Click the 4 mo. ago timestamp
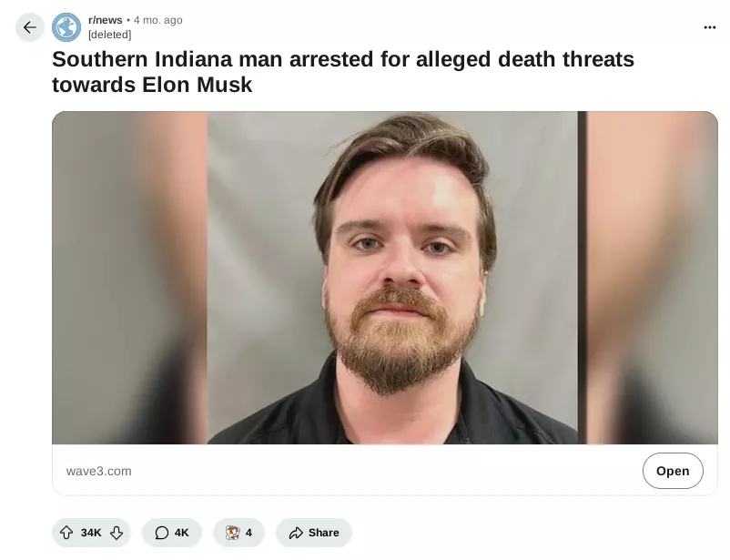Screen dimensions: 730x560 click(x=158, y=20)
